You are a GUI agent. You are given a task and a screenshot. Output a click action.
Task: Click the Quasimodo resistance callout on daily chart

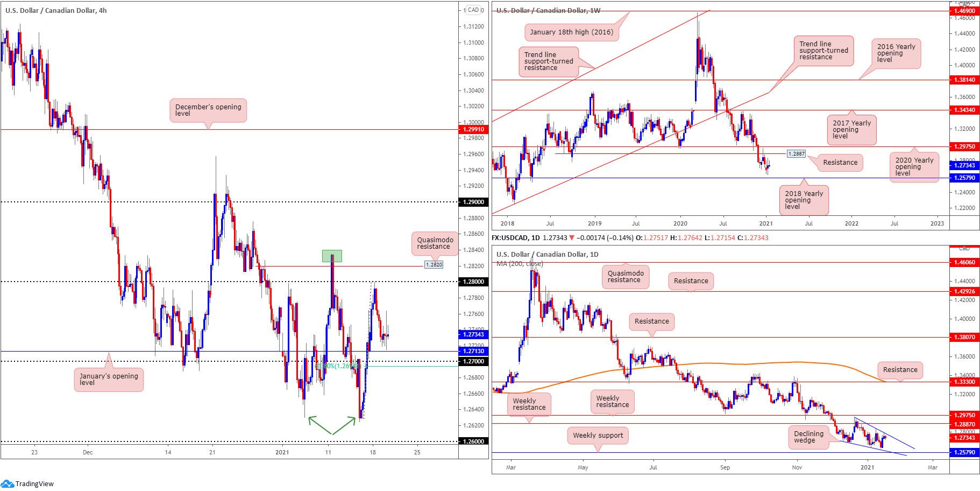(626, 277)
